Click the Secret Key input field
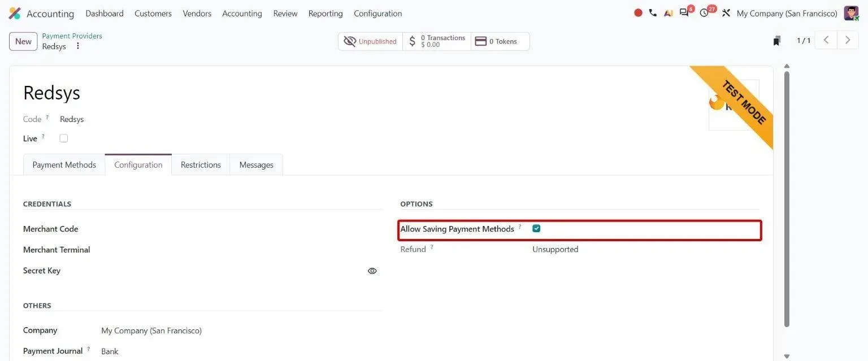The width and height of the screenshot is (868, 361). (x=232, y=271)
